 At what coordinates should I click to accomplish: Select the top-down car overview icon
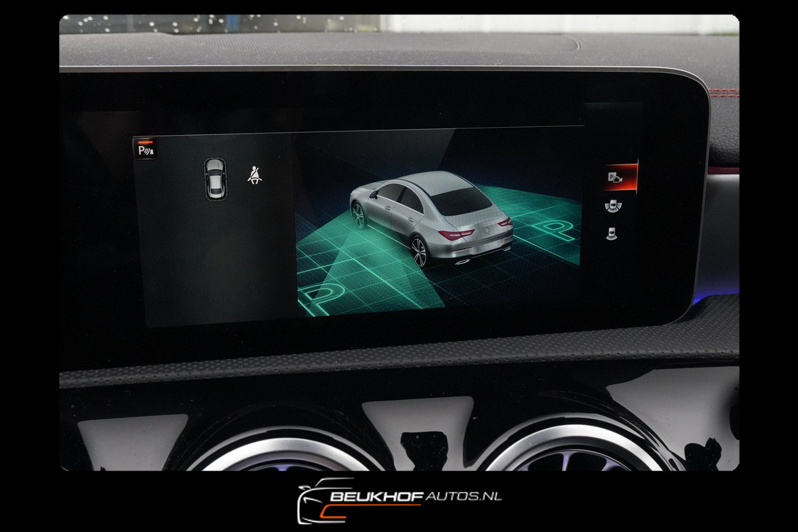[x=215, y=180]
